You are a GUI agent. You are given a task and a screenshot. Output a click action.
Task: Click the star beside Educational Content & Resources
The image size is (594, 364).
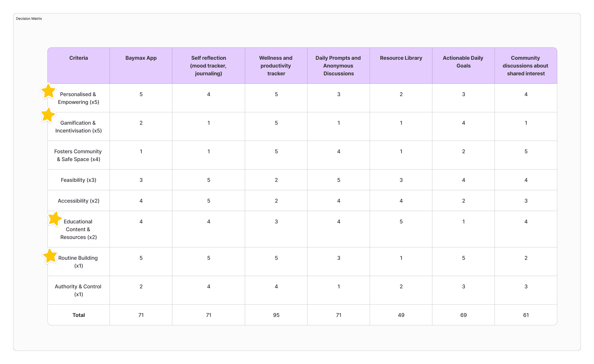55,219
